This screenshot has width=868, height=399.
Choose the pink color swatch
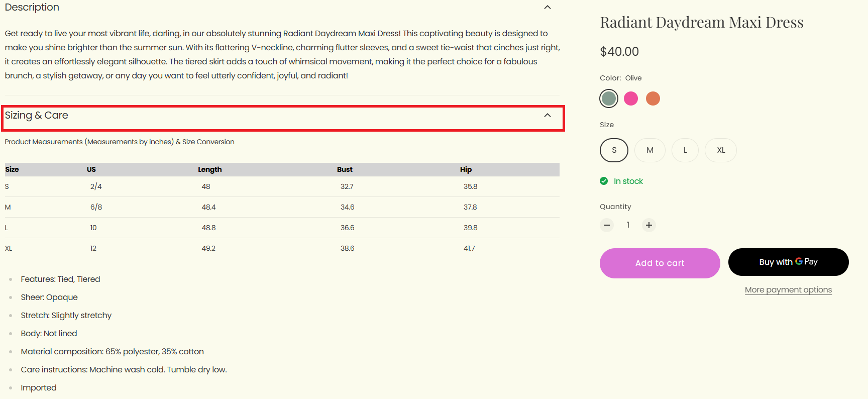tap(631, 98)
